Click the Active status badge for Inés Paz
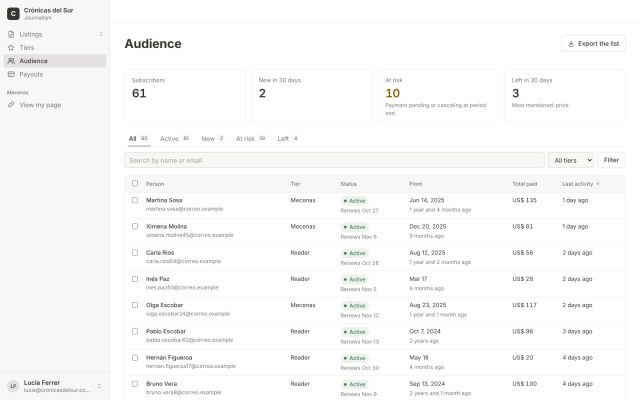Viewport: 640px width, 400px height. (354, 280)
